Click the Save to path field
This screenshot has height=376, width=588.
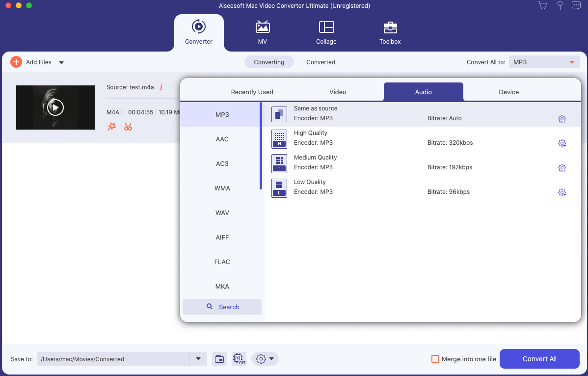point(114,359)
